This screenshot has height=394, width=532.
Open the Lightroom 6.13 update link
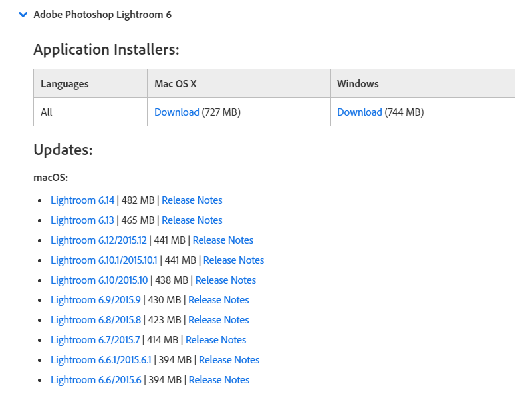pyautogui.click(x=82, y=220)
